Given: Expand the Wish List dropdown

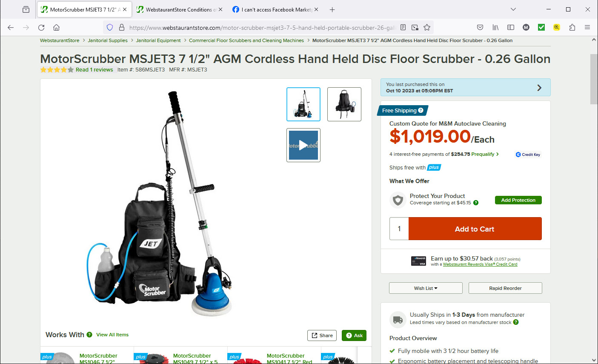Looking at the screenshot, I should pos(426,288).
